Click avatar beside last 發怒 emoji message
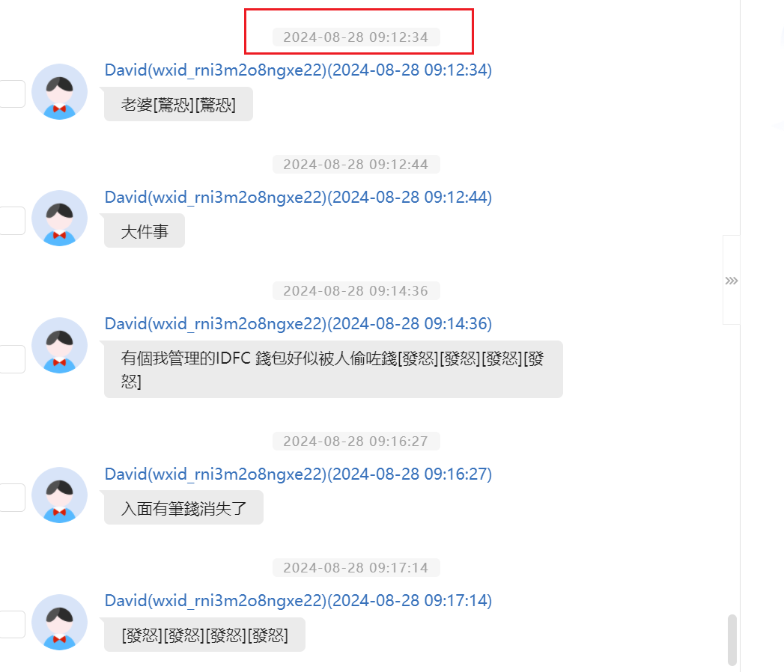Screen dimensions: 784x672 pyautogui.click(x=59, y=622)
